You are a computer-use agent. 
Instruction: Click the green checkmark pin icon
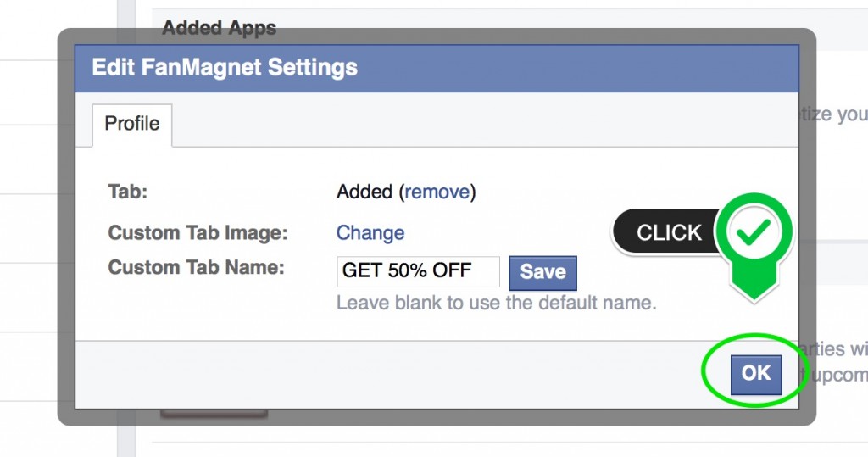[754, 231]
